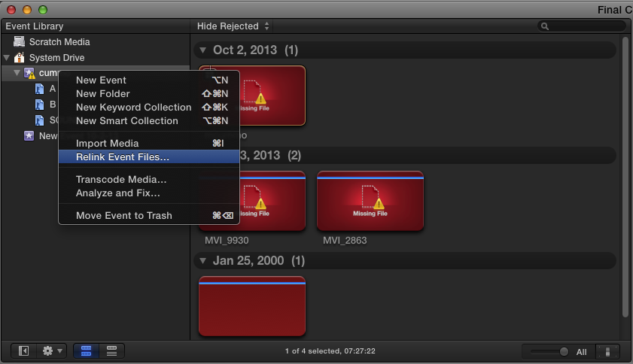Hide the Event Library with sidebar button
Screen dimensions: 633x364
pyautogui.click(x=24, y=351)
